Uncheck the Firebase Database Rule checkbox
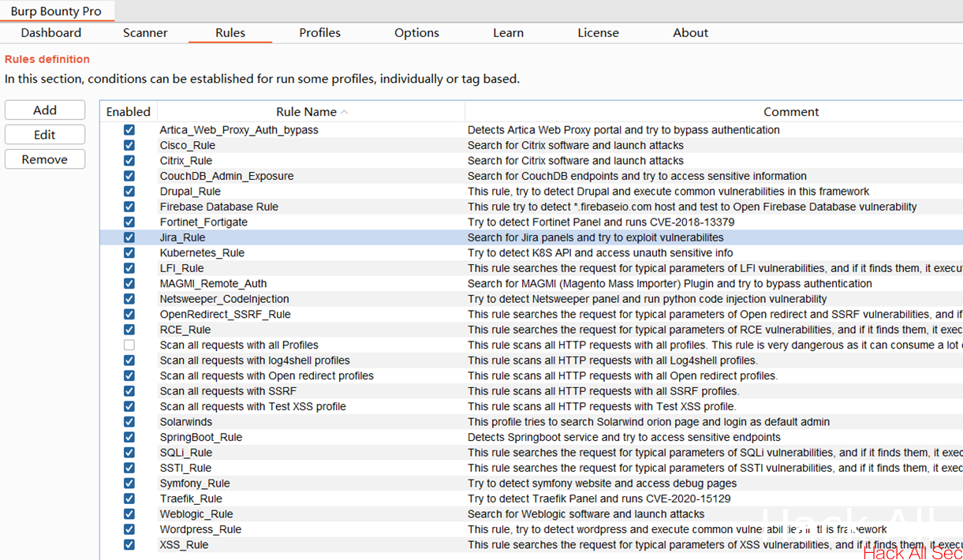This screenshot has height=560, width=963. click(129, 207)
